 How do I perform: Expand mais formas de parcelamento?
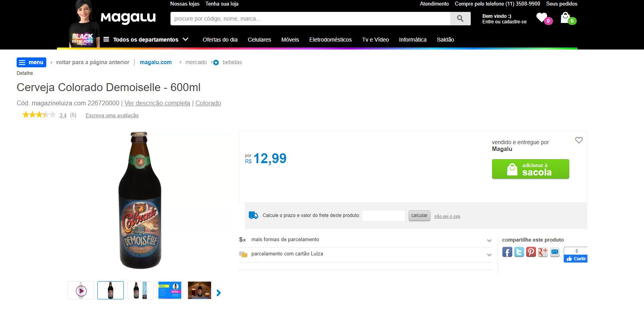point(365,240)
